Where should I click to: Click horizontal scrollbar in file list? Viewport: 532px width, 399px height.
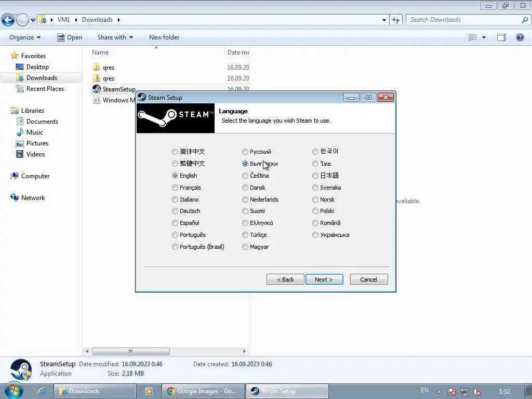131,351
